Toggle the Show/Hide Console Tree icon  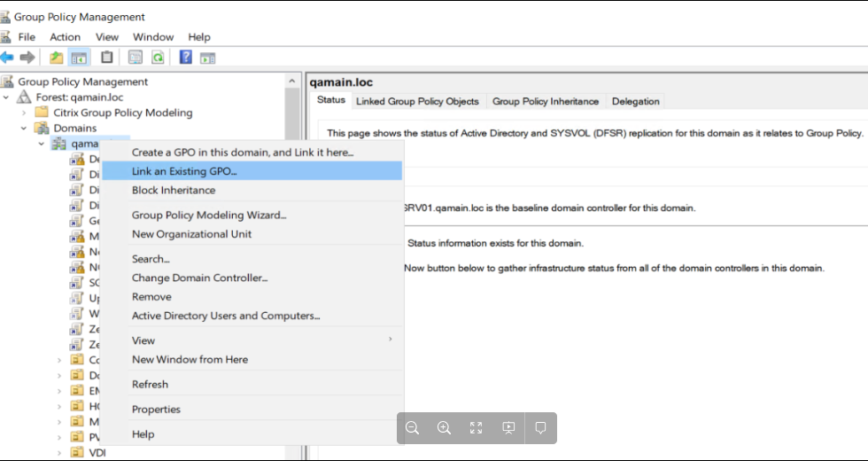click(x=79, y=57)
